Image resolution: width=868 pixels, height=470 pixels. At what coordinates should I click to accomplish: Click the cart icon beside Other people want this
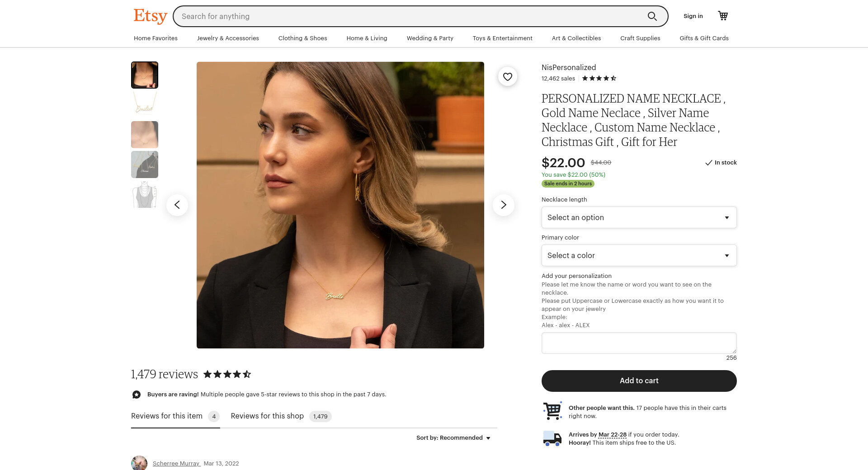point(552,410)
